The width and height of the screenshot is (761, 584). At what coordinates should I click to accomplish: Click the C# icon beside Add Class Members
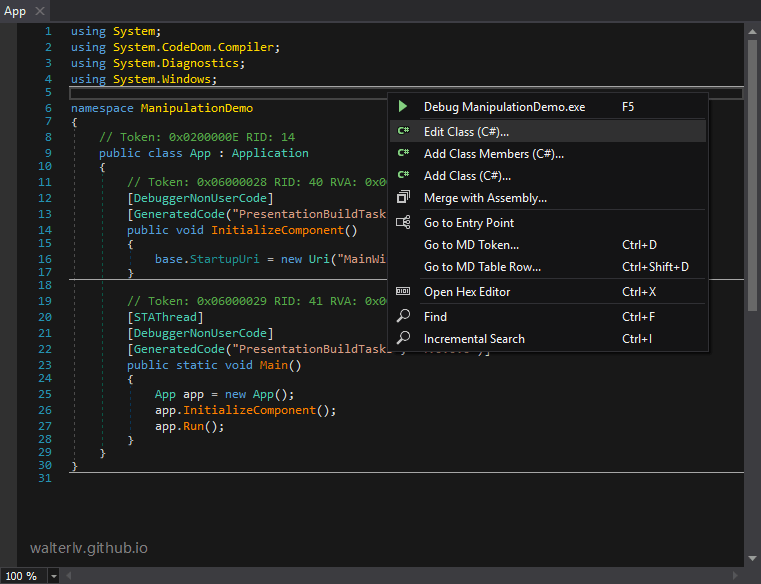[403, 153]
